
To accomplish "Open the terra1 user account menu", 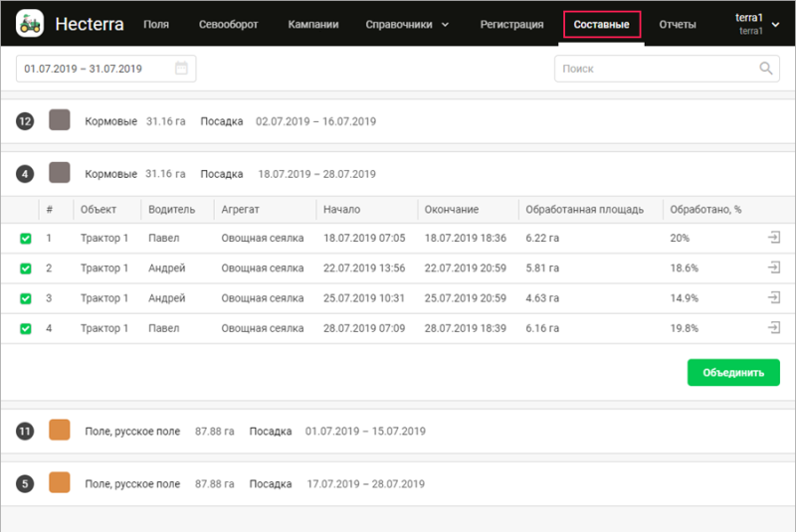I will pos(756,24).
